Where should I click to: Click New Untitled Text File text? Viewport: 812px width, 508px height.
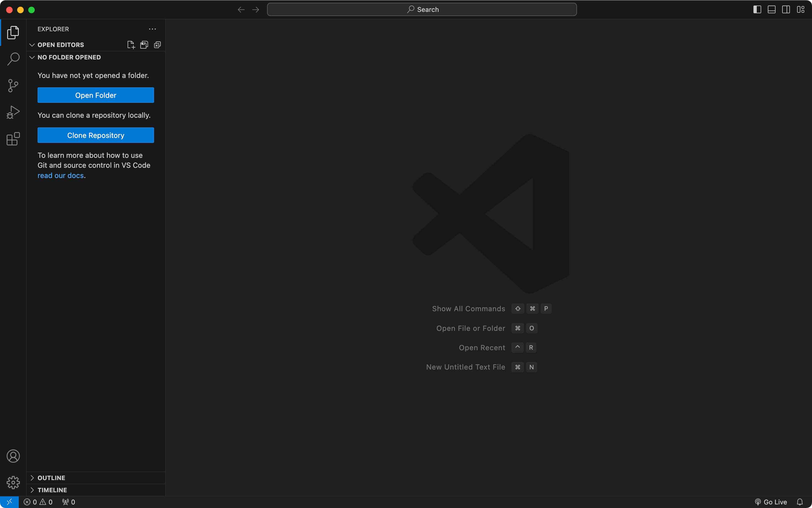point(466,367)
